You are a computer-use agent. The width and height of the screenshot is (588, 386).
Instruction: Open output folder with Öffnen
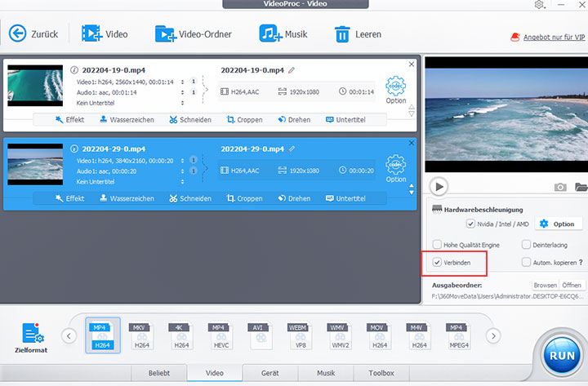coord(572,285)
